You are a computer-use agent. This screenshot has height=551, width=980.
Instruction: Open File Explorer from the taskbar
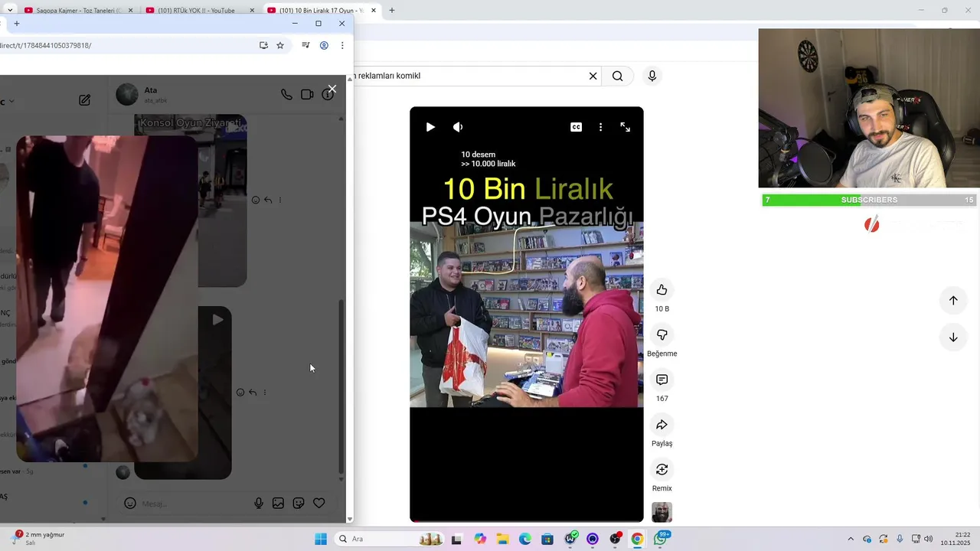click(x=502, y=539)
